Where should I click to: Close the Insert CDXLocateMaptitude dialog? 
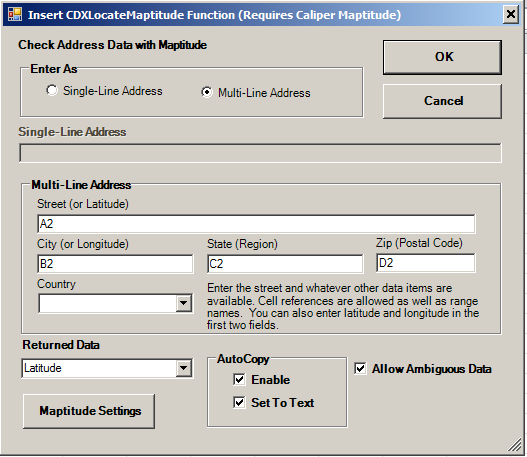point(511,14)
